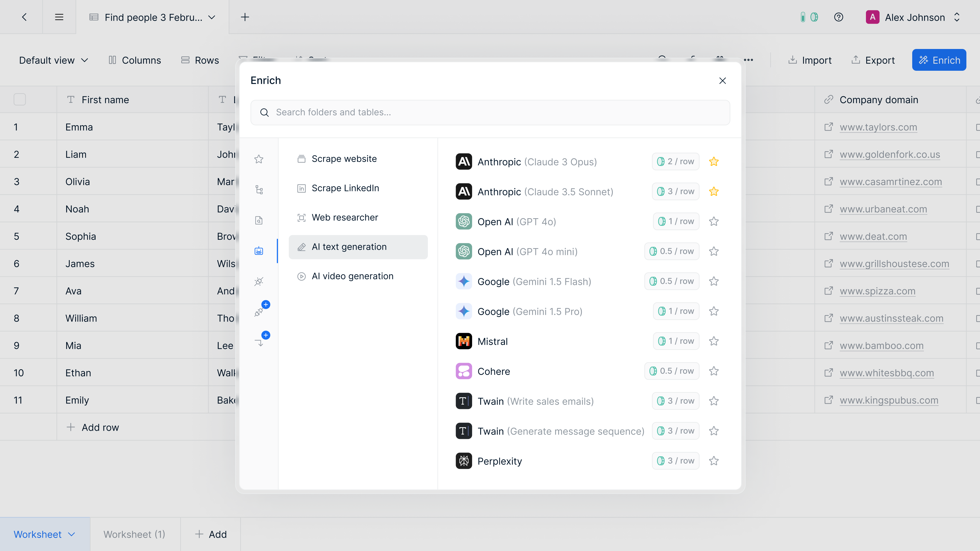Unfavorite Claude 3.5 Sonnet star
Viewport: 980px width, 551px height.
(714, 191)
